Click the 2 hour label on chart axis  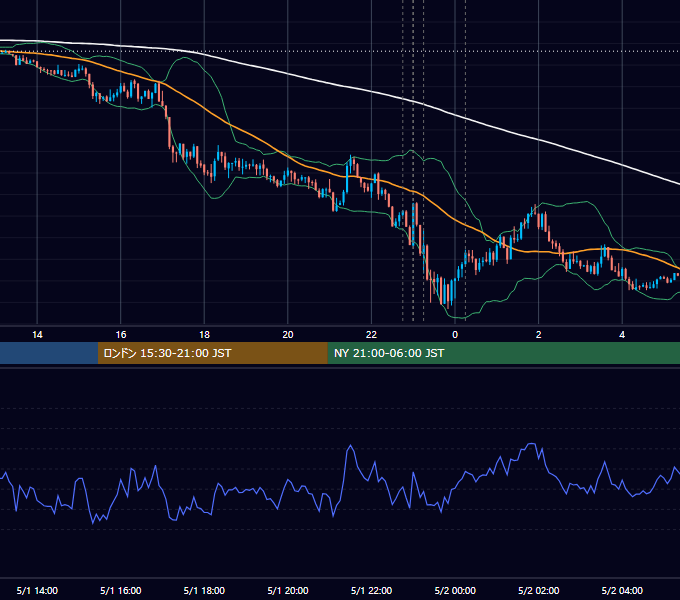pos(539,335)
